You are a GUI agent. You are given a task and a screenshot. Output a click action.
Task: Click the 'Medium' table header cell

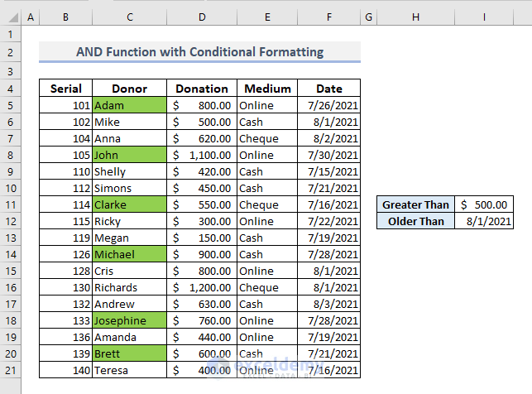267,89
